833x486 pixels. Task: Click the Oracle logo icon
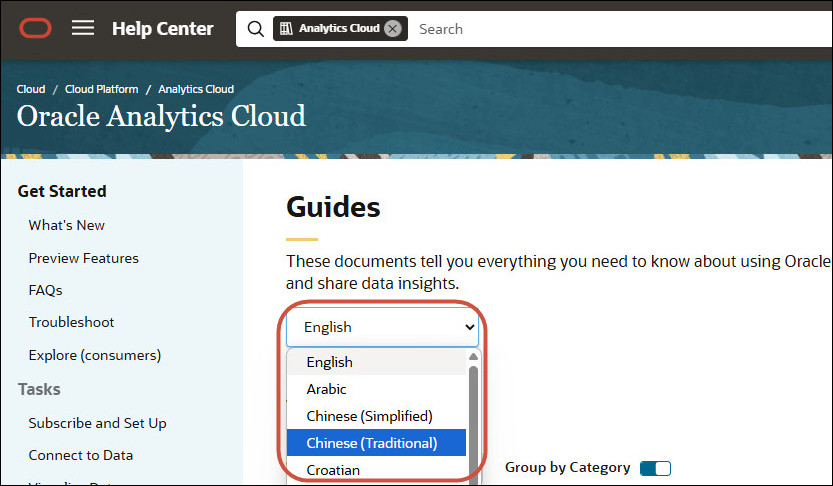point(36,28)
